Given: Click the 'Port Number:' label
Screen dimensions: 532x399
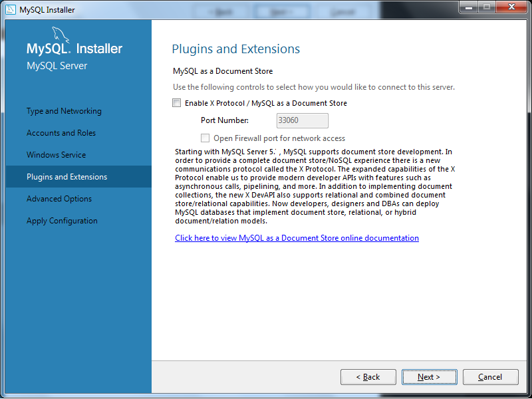Looking at the screenshot, I should (x=225, y=120).
